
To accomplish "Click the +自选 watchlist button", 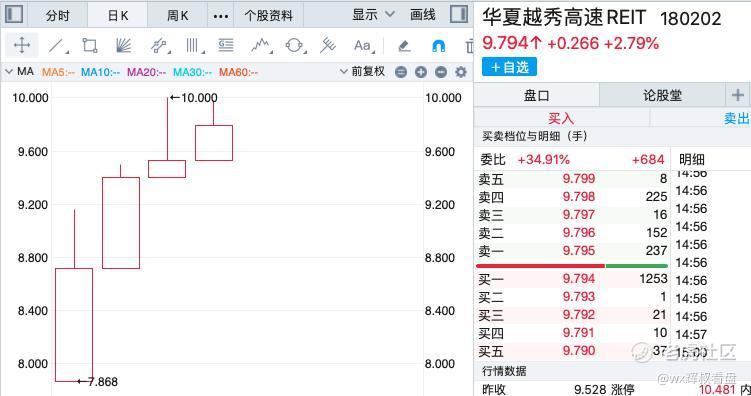I will [x=510, y=67].
